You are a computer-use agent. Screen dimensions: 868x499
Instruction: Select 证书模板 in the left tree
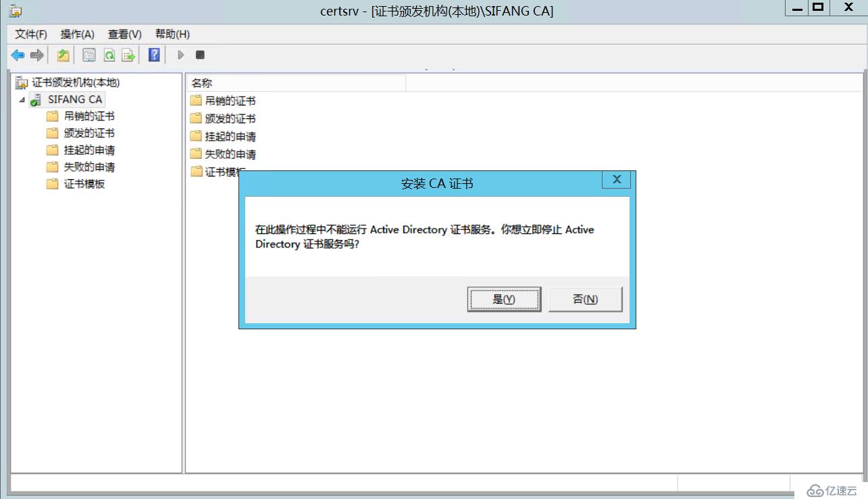tap(84, 184)
